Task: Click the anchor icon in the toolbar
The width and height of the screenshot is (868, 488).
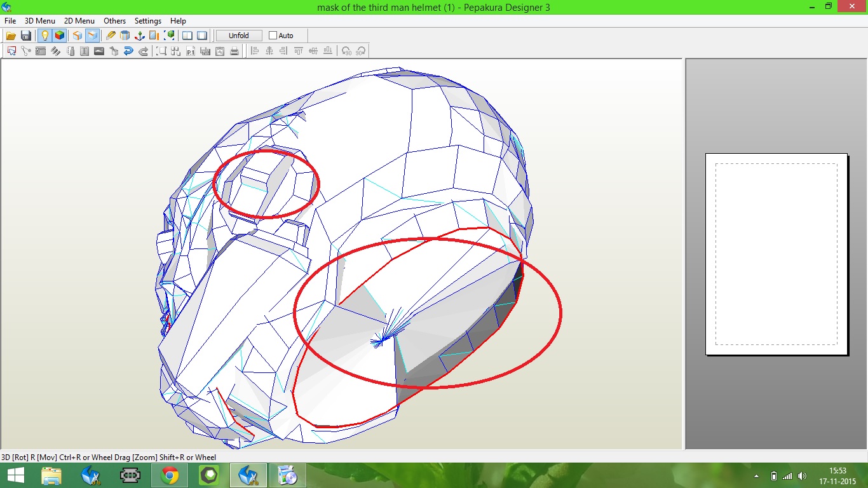Action: (139, 36)
